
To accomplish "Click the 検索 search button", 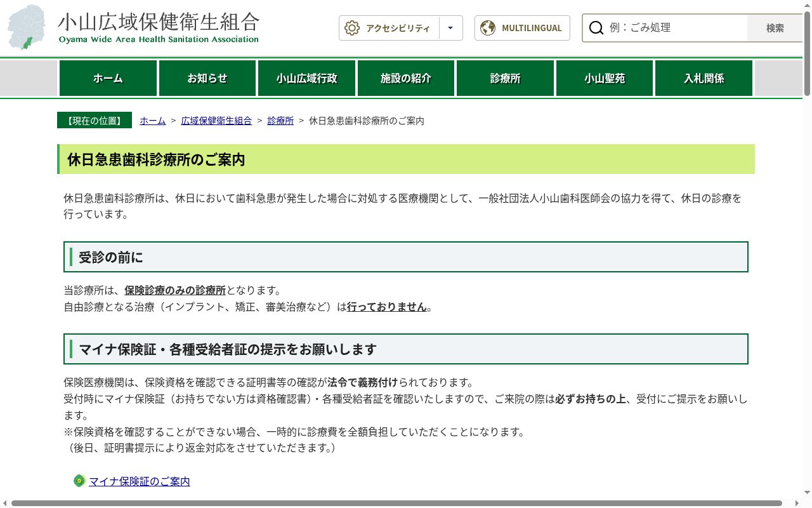I will pyautogui.click(x=775, y=28).
